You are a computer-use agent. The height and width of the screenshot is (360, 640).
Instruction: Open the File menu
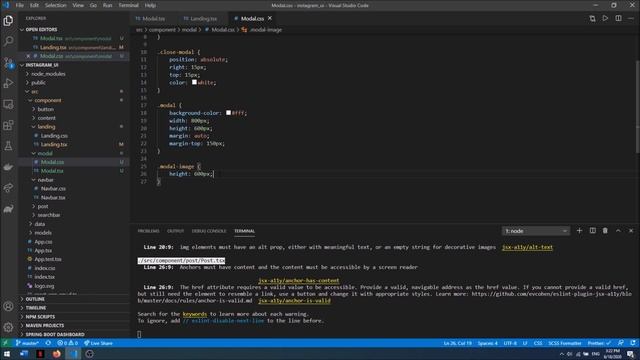[x=19, y=5]
